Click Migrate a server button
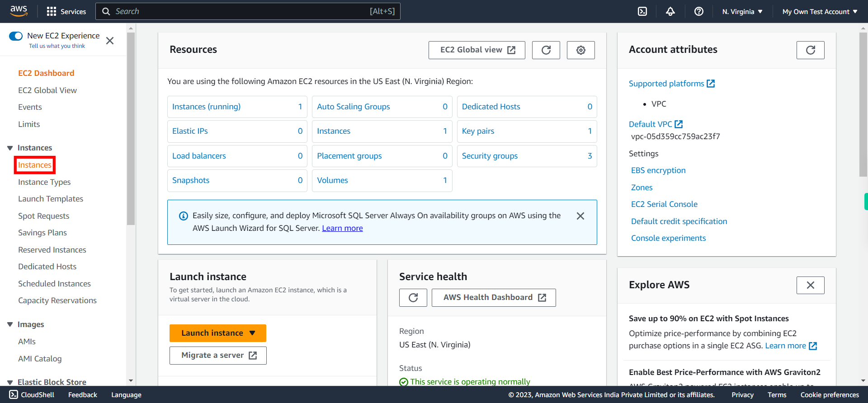Screen dimensions: 868x403 pyautogui.click(x=218, y=356)
